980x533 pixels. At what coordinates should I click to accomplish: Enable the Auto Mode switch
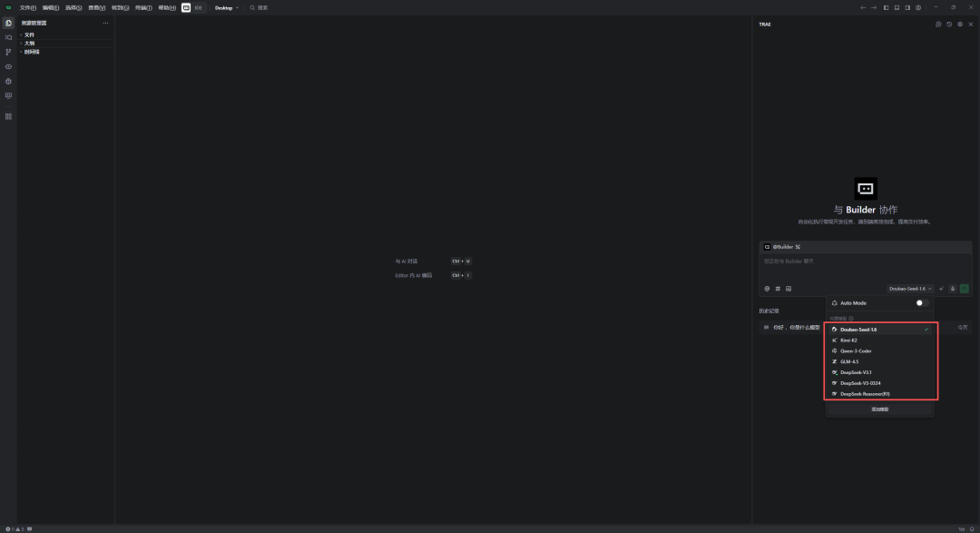point(922,302)
